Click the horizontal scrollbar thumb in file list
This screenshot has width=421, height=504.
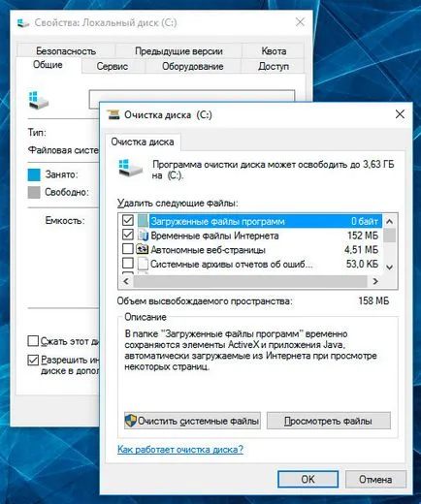pos(250,281)
